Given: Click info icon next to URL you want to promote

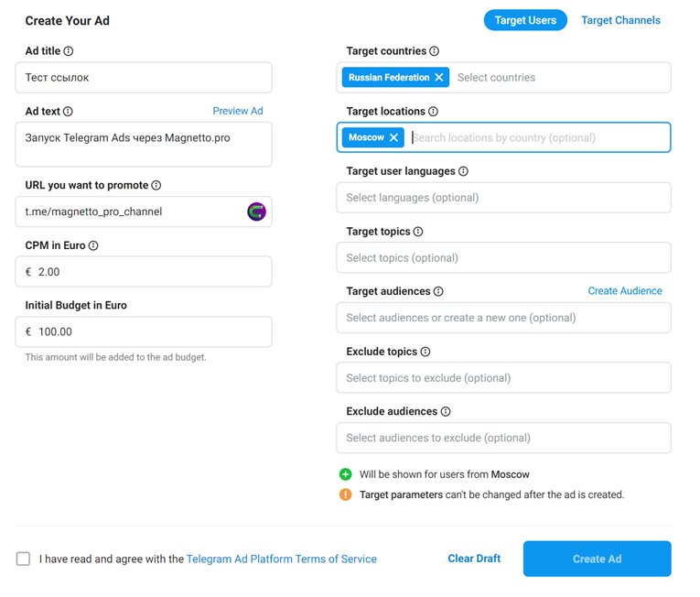Looking at the screenshot, I should point(156,185).
